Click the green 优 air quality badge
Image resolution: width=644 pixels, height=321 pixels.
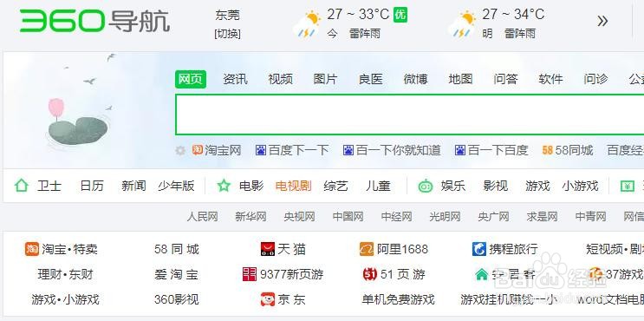tap(400, 15)
